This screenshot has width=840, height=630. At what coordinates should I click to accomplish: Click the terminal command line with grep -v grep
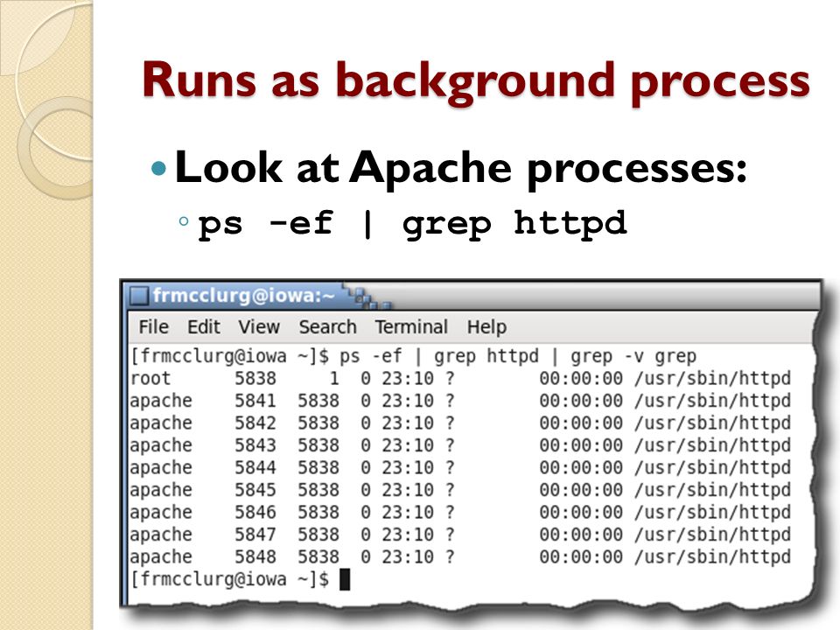point(413,356)
